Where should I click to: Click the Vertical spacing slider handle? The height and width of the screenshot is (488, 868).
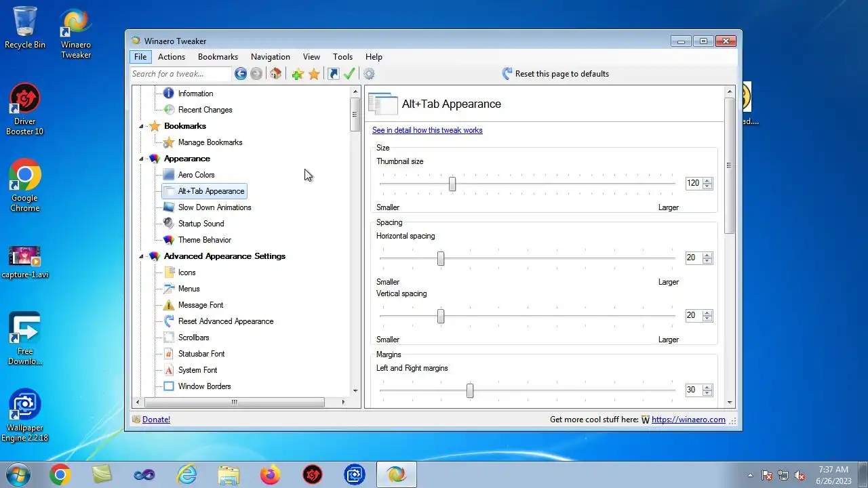pyautogui.click(x=441, y=316)
